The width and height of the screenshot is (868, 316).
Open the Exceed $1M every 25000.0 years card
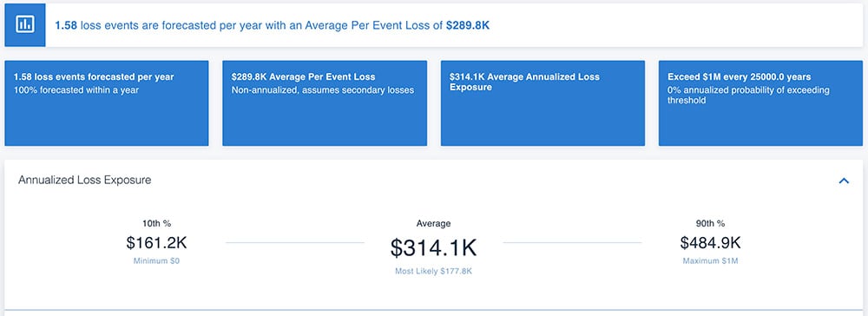(760, 103)
